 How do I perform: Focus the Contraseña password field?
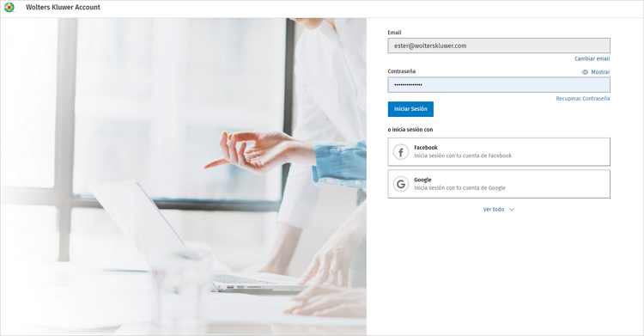[x=499, y=85]
